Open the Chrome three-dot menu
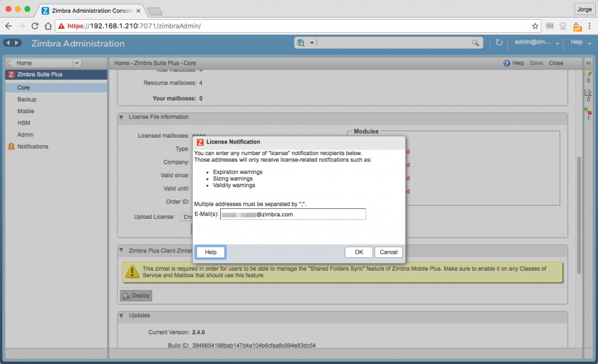Screen dimensions: 598x364 pos(590,26)
